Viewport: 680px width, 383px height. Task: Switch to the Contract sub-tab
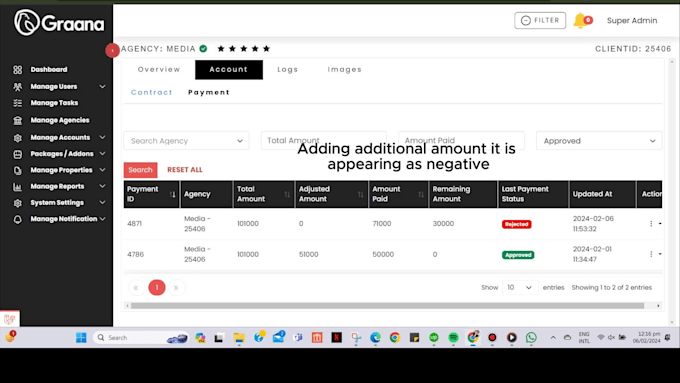(x=151, y=92)
